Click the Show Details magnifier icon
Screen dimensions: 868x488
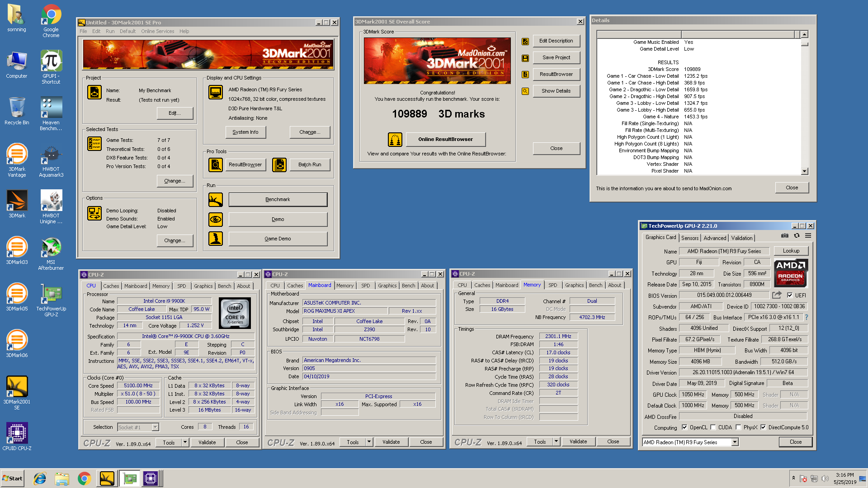tap(525, 91)
